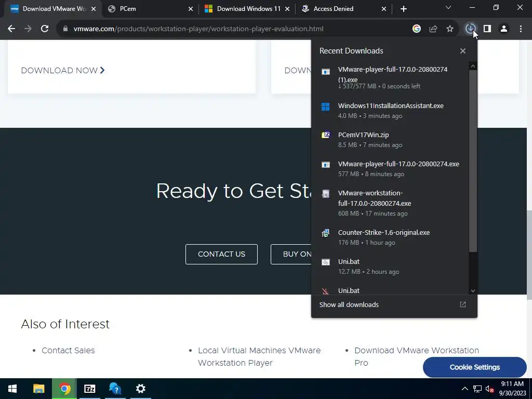Image resolution: width=532 pixels, height=399 pixels.
Task: Open Show all downloads external icon
Action: 463,304
